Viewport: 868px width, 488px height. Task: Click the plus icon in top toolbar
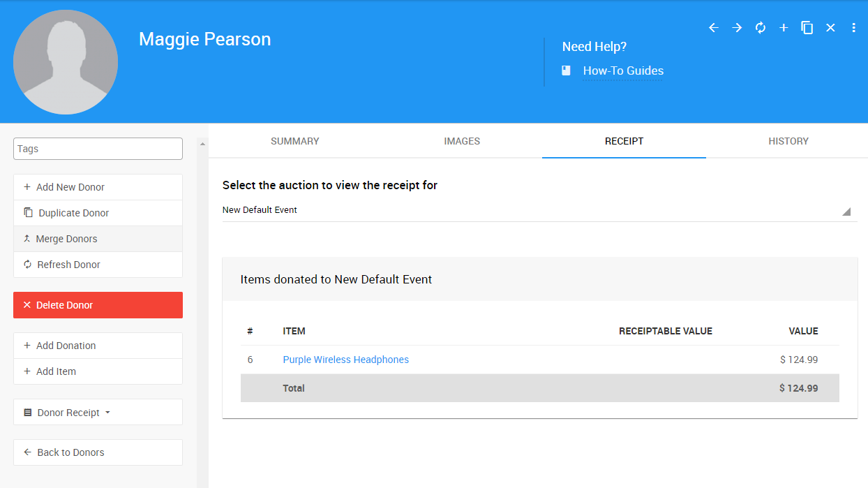[784, 28]
